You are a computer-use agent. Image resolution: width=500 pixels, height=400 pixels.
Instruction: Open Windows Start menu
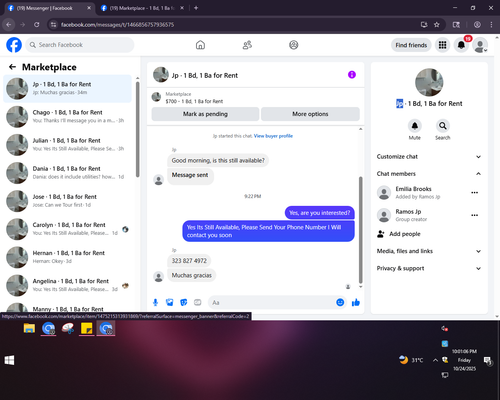[9, 360]
